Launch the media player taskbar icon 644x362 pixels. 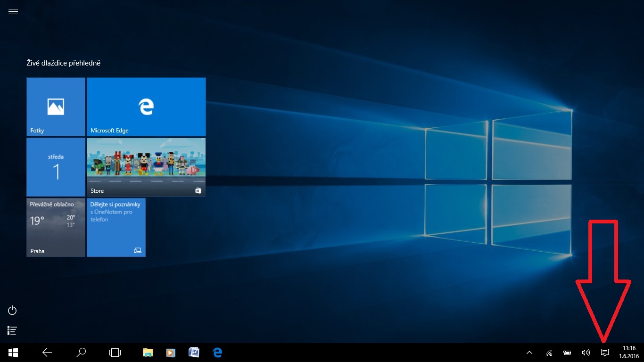point(171,352)
